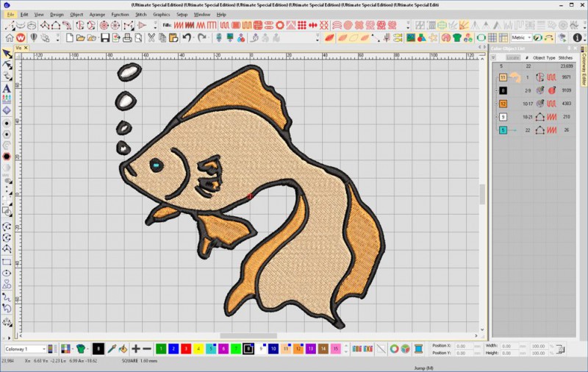The height and width of the screenshot is (372, 588).
Task: Click the horizontal scrollbar under canvas
Action: tap(248, 336)
